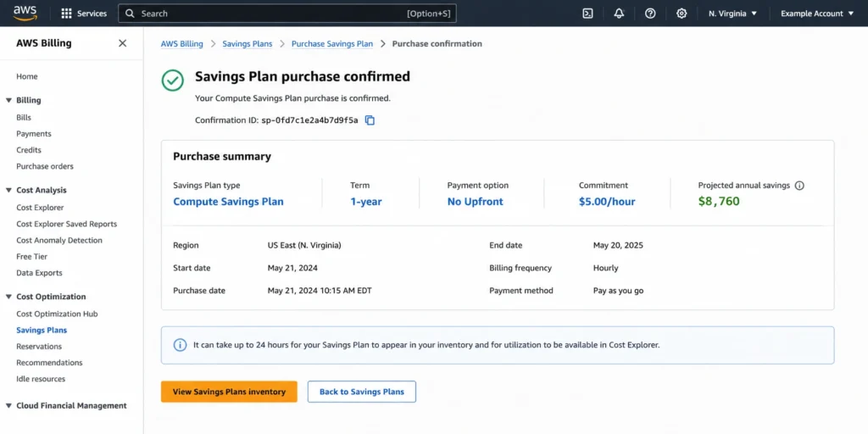Image resolution: width=868 pixels, height=434 pixels.
Task: Open Cost Anomaly Detection
Action: [59, 240]
